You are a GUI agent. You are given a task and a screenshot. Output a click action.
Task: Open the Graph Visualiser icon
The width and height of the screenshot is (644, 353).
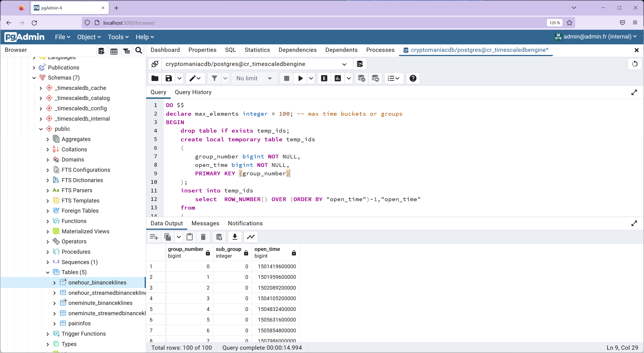tap(251, 237)
